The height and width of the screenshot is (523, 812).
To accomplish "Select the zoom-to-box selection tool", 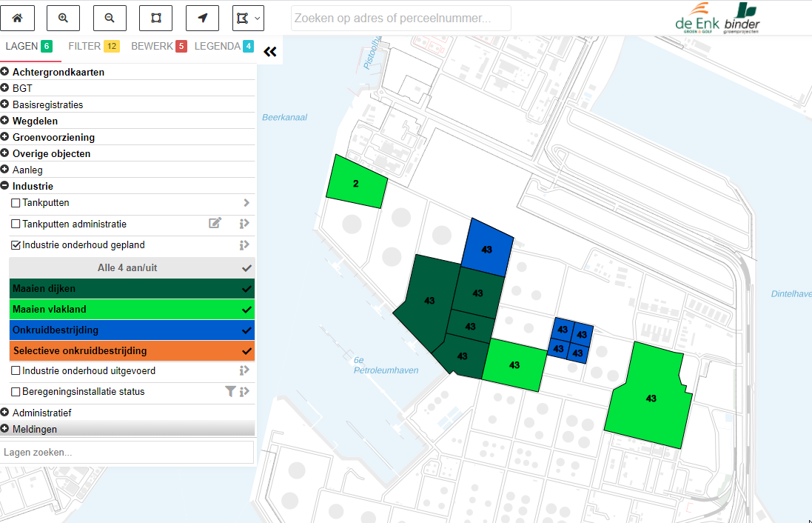I will 156,18.
